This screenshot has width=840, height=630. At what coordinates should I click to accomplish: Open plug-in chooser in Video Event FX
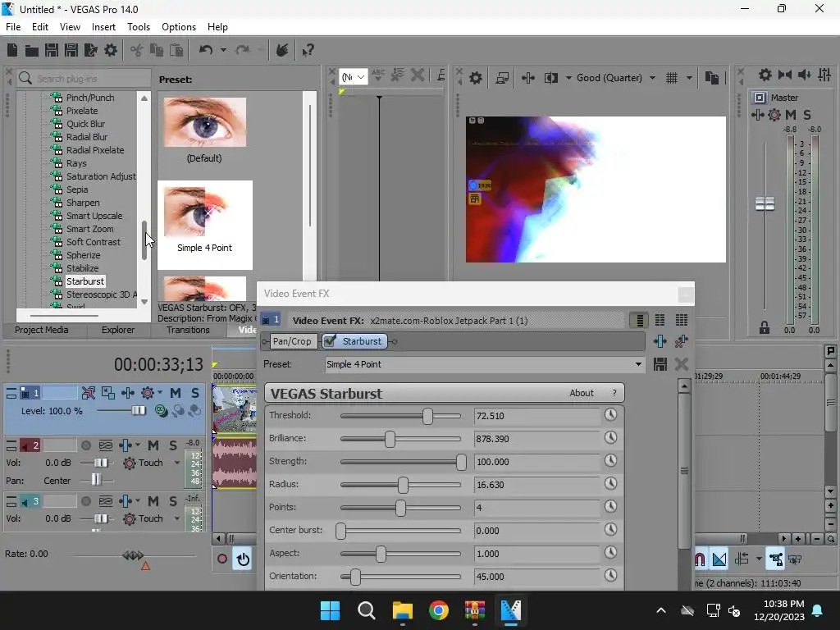click(x=660, y=341)
